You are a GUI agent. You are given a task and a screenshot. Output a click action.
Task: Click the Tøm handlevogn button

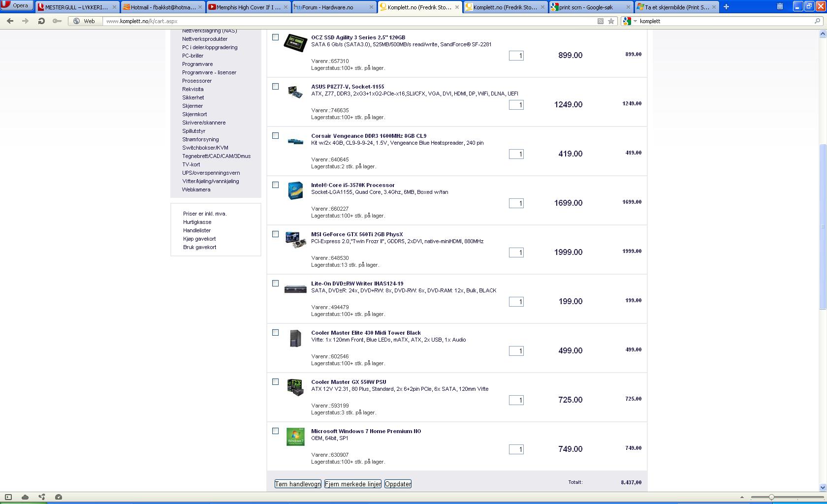click(298, 484)
